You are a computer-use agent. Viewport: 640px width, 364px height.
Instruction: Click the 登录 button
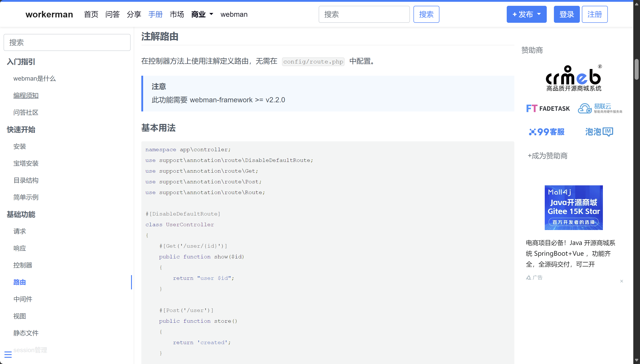pos(566,14)
